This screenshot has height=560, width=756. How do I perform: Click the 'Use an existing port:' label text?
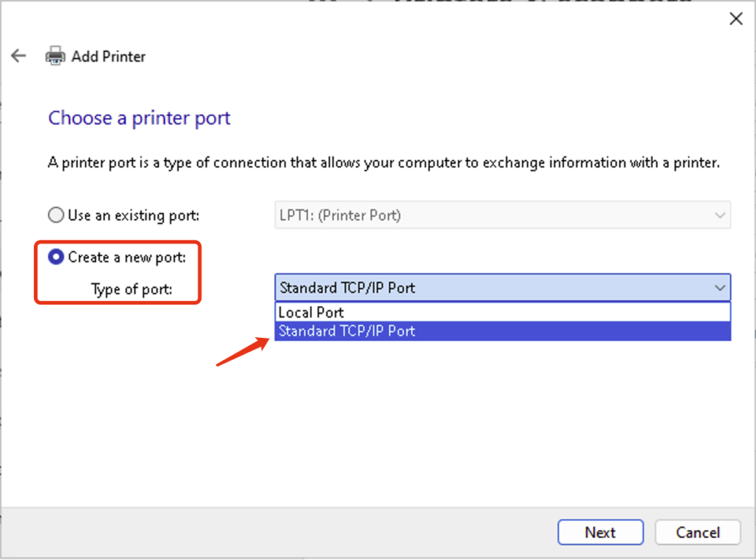[134, 215]
